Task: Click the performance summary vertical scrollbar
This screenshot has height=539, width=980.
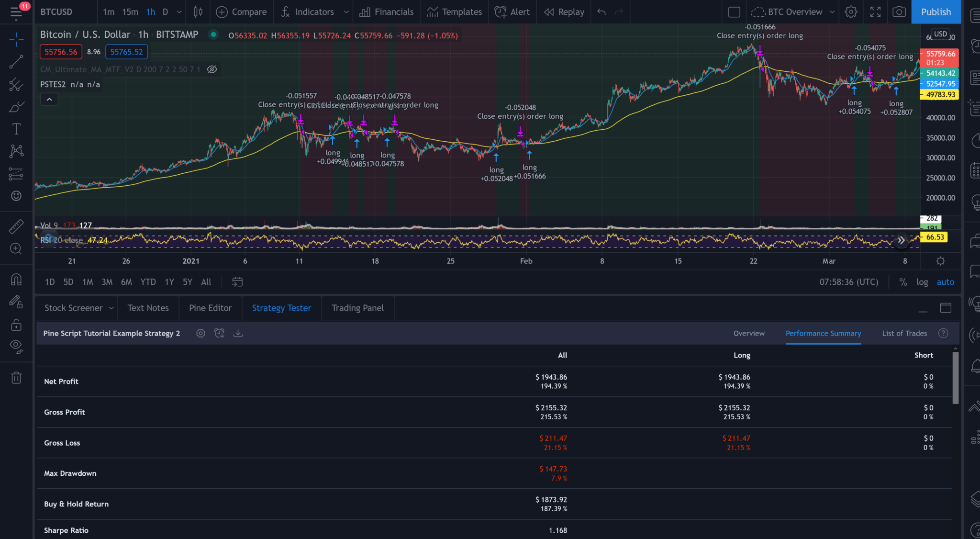Action: (x=955, y=378)
